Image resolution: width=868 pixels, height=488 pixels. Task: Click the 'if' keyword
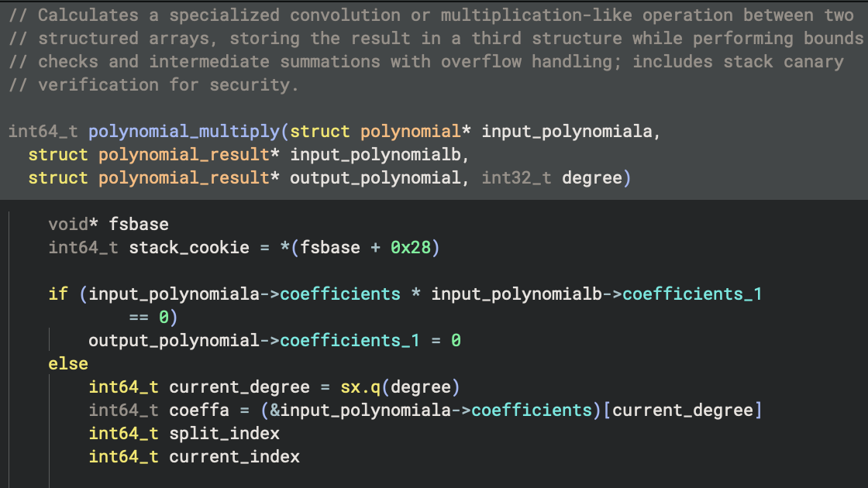pyautogui.click(x=58, y=294)
